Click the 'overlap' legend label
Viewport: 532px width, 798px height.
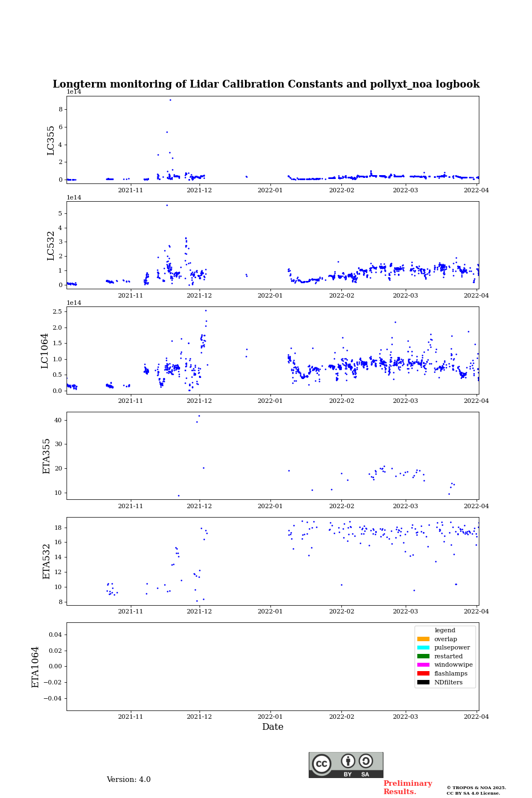(446, 639)
